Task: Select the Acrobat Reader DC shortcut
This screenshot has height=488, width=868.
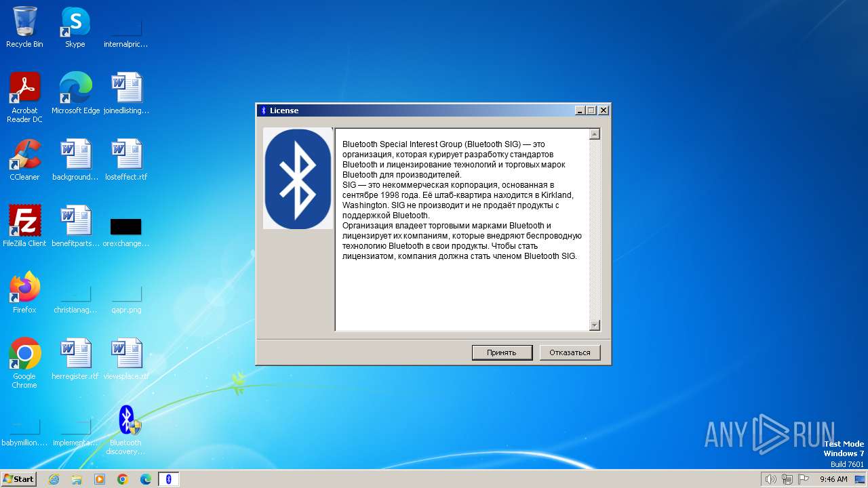Action: pyautogui.click(x=24, y=98)
